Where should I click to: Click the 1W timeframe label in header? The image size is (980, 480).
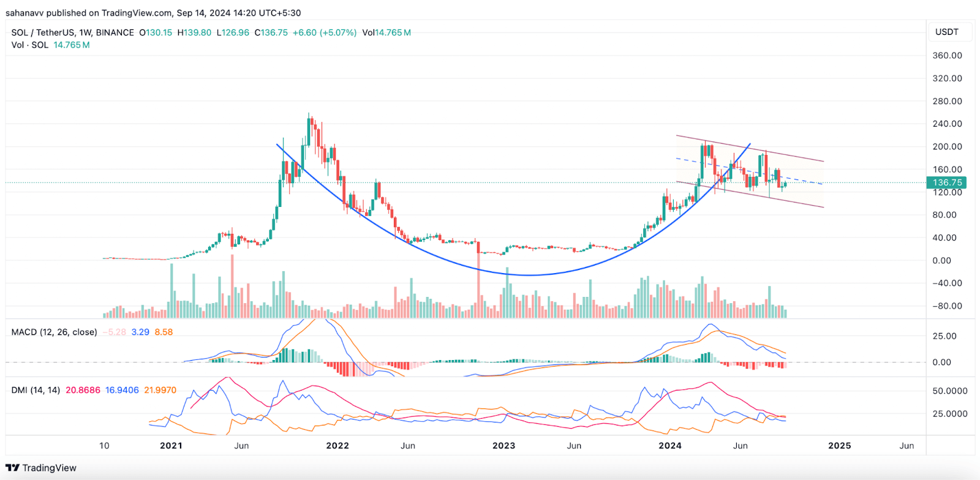click(85, 32)
